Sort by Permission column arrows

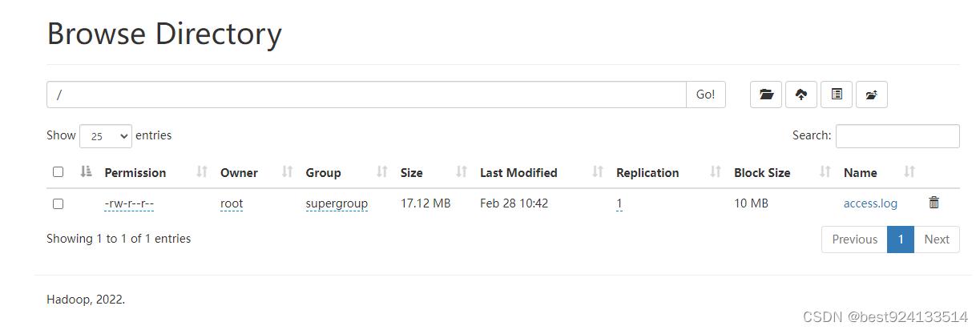pos(202,171)
